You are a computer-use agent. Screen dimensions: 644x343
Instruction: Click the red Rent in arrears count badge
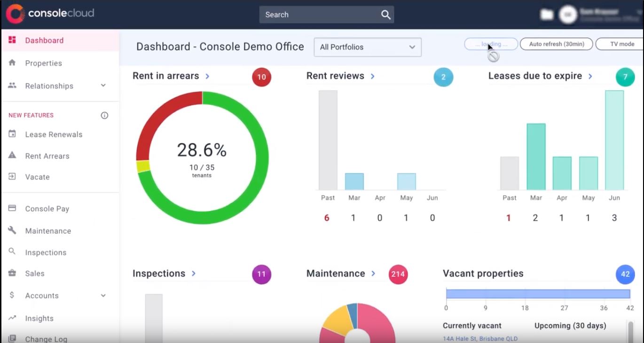[x=261, y=77]
